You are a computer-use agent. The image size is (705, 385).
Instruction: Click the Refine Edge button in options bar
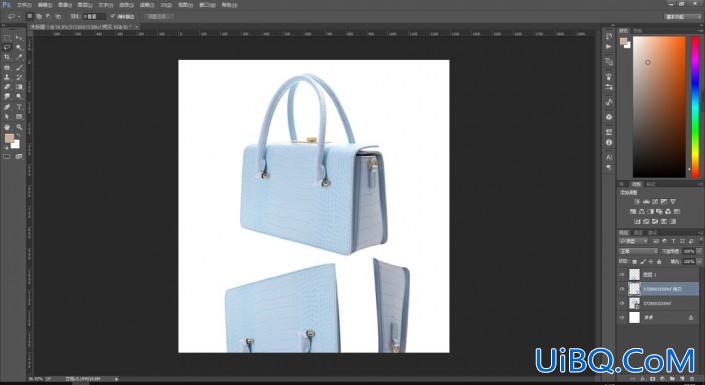pyautogui.click(x=159, y=16)
